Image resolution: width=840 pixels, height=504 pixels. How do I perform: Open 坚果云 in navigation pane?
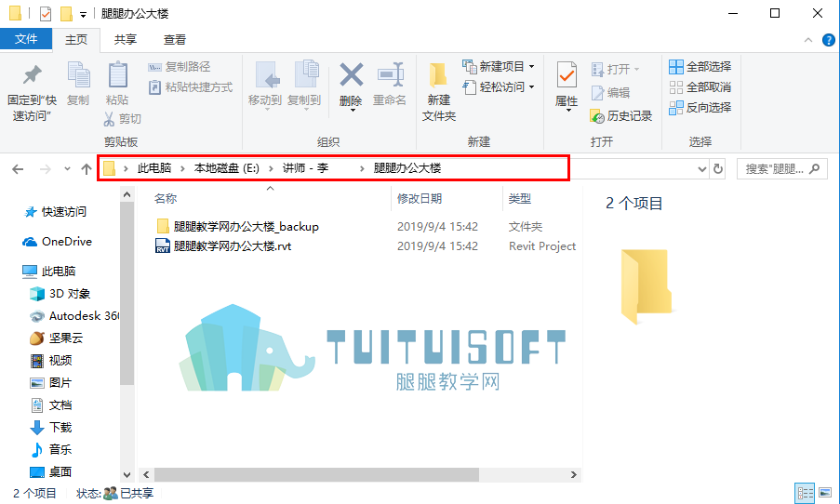tap(56, 338)
